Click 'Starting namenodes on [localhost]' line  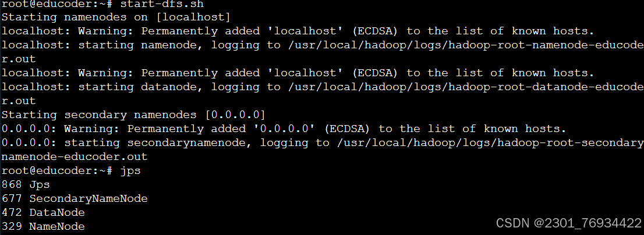116,17
